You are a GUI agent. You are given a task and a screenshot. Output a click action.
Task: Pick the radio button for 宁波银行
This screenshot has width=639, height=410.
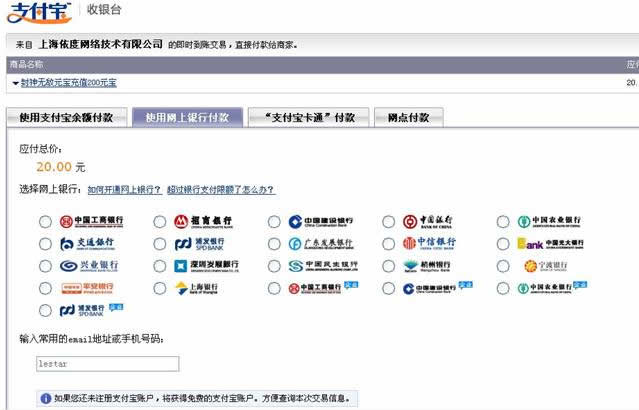click(x=503, y=266)
